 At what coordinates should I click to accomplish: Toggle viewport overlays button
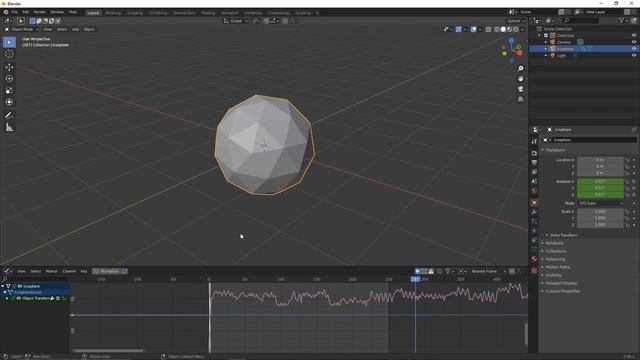(473, 29)
